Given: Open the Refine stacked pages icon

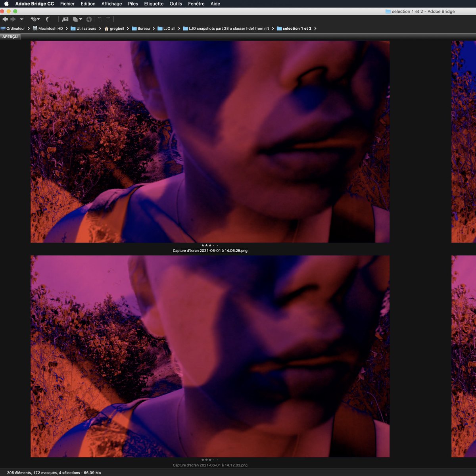Looking at the screenshot, I should 75,19.
